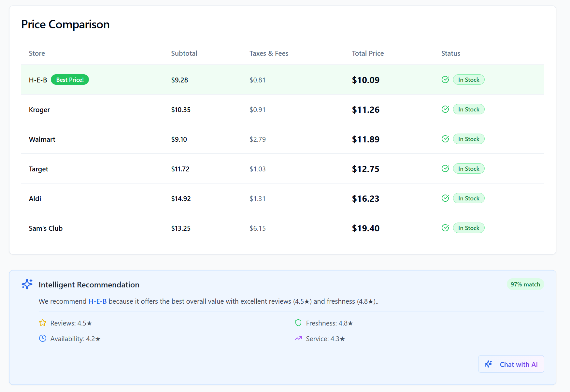Click Walmart's total price $11.89
The height and width of the screenshot is (392, 570).
click(365, 139)
